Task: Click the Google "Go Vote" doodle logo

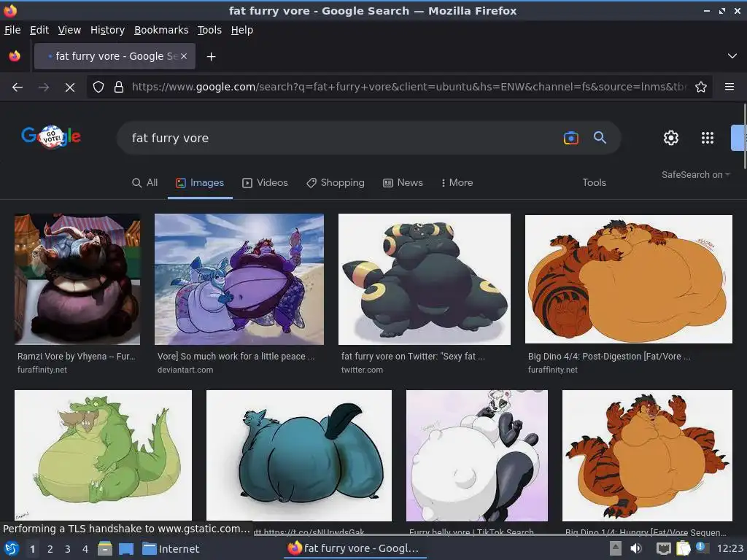Action: click(x=51, y=136)
